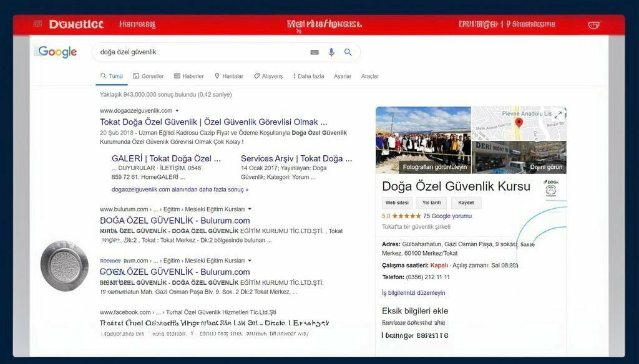The width and height of the screenshot is (639, 364).
Task: Expand the Daha fazla menu
Action: tap(308, 76)
